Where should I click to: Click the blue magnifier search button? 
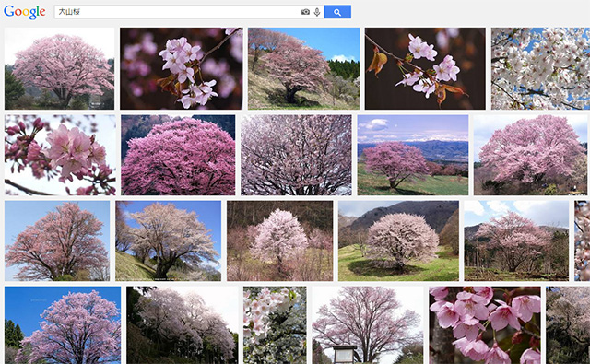[x=337, y=12]
